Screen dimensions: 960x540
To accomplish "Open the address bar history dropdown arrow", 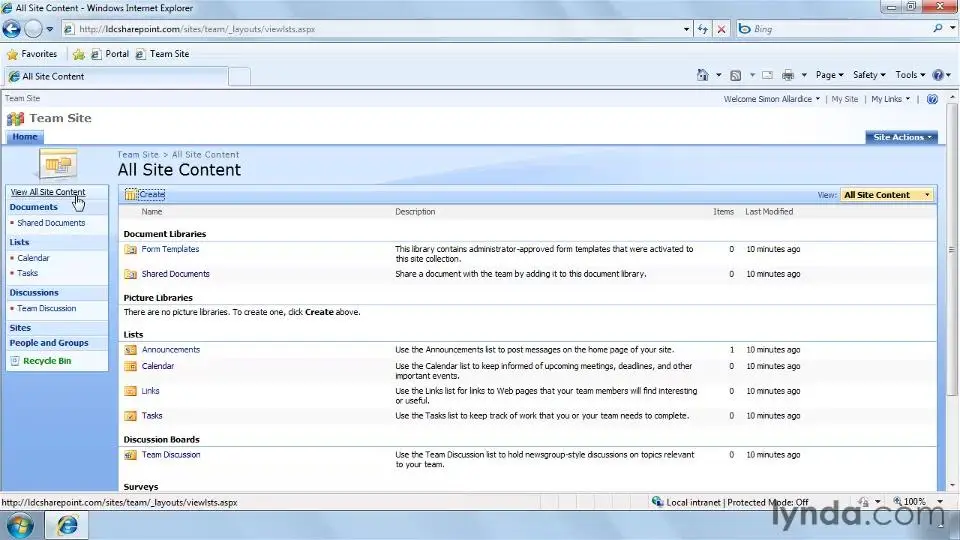I will pos(686,29).
